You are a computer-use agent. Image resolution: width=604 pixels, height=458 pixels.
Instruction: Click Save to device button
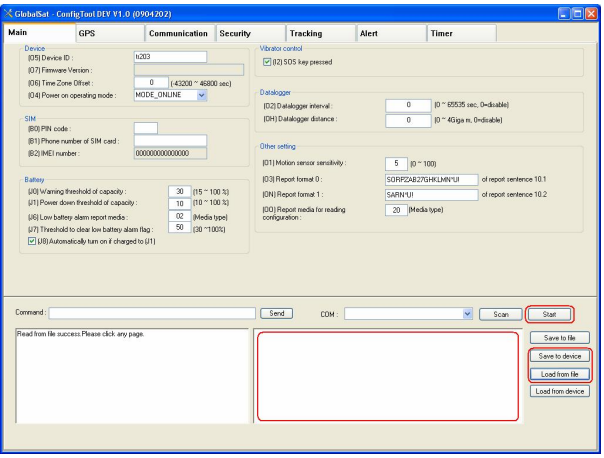560,356
